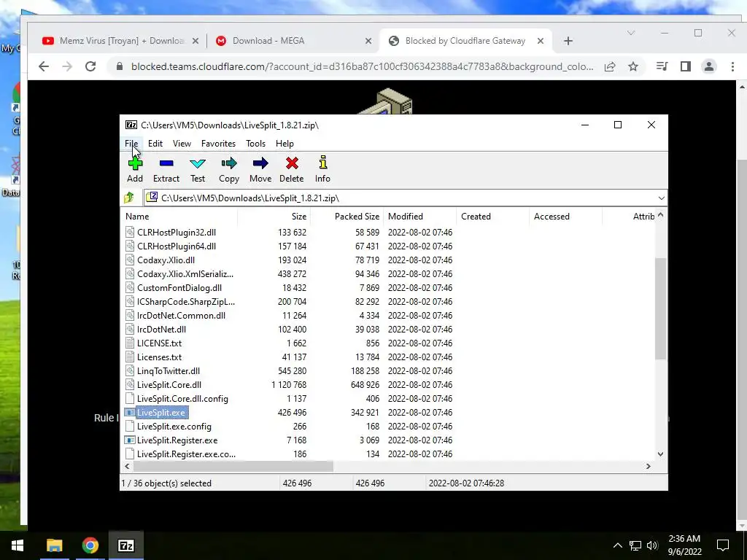Open the Edit menu
The image size is (747, 560).
[x=155, y=144]
